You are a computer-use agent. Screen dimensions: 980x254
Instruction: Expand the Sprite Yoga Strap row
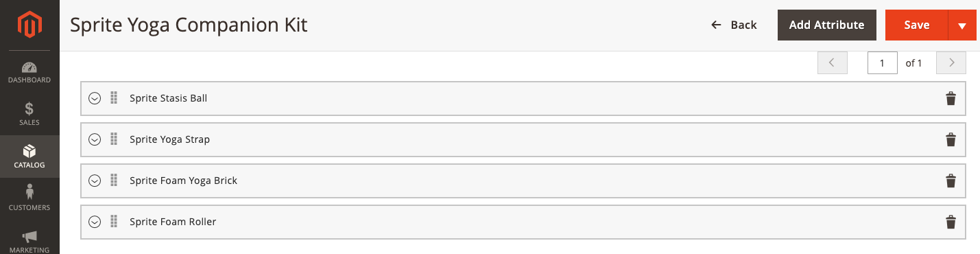tap(95, 139)
